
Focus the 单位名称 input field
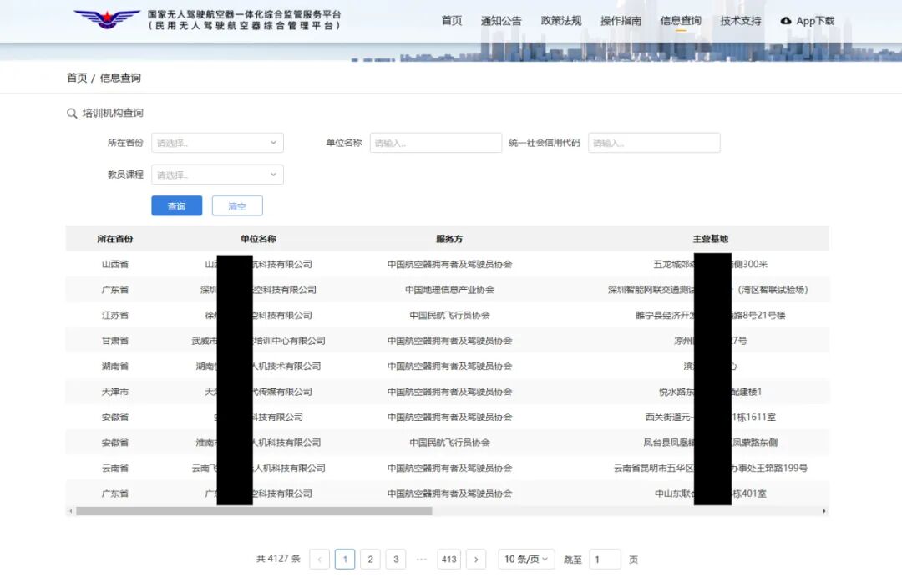pos(435,143)
